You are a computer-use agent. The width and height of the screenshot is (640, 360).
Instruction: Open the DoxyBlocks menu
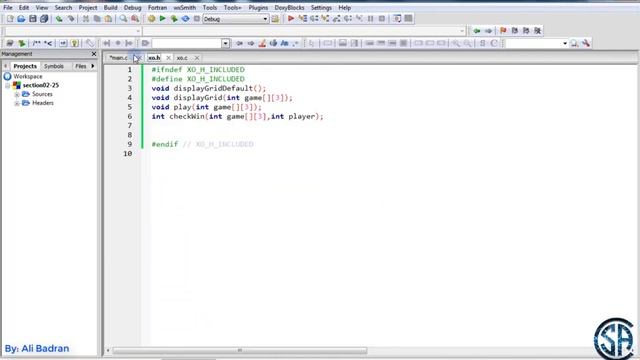click(x=289, y=7)
